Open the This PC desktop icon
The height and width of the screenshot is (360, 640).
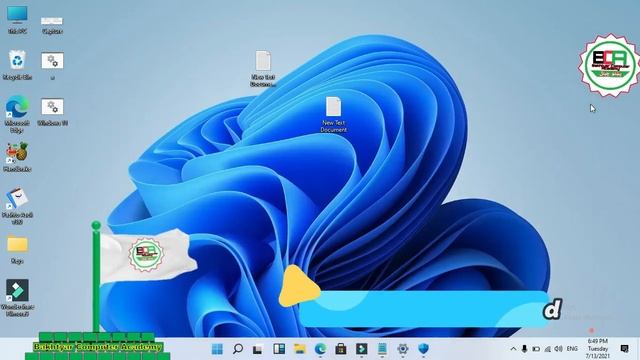click(17, 20)
